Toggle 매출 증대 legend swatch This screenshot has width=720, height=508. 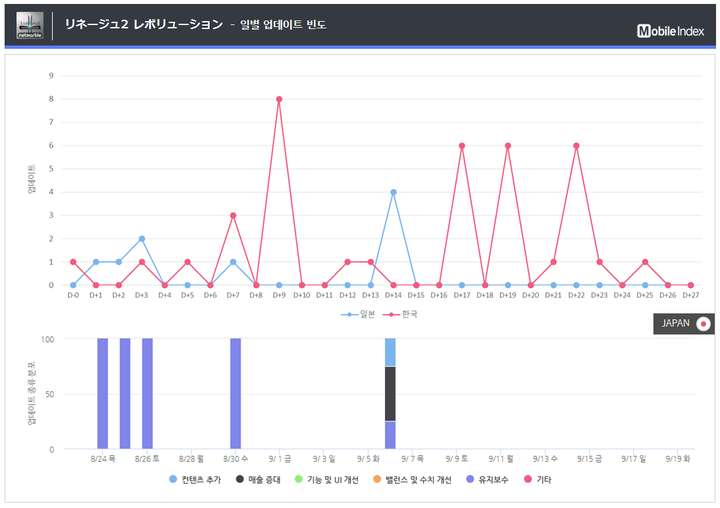(240, 479)
